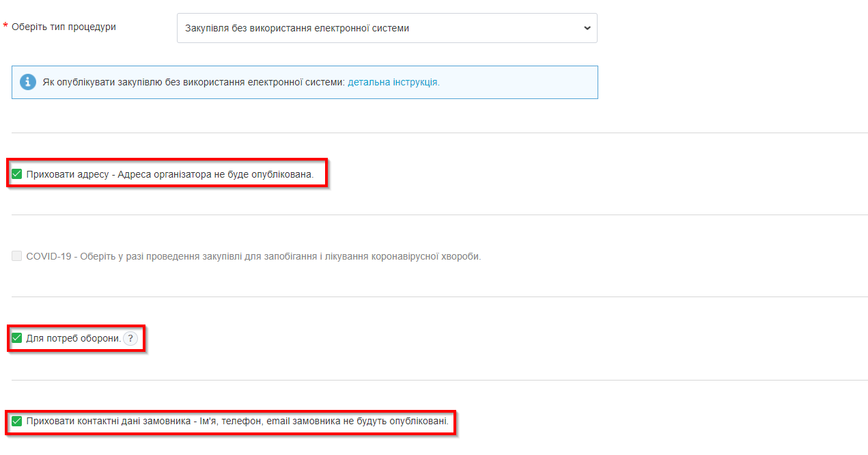Toggle the 'Для потреб оборони' checkbox

(17, 338)
